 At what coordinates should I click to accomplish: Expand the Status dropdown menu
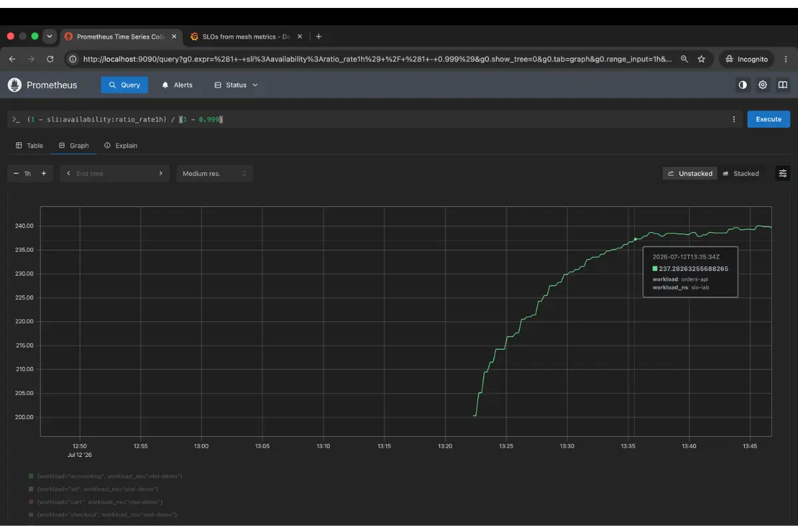(236, 85)
